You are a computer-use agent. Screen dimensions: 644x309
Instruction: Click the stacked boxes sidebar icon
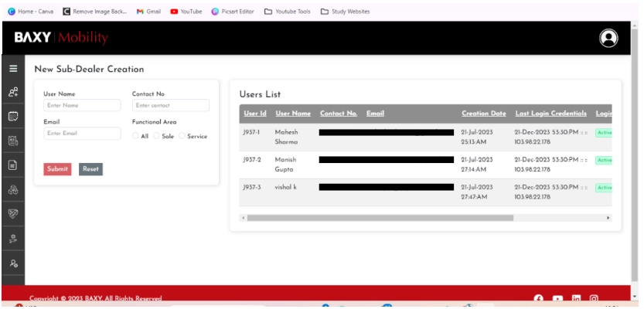[13, 189]
